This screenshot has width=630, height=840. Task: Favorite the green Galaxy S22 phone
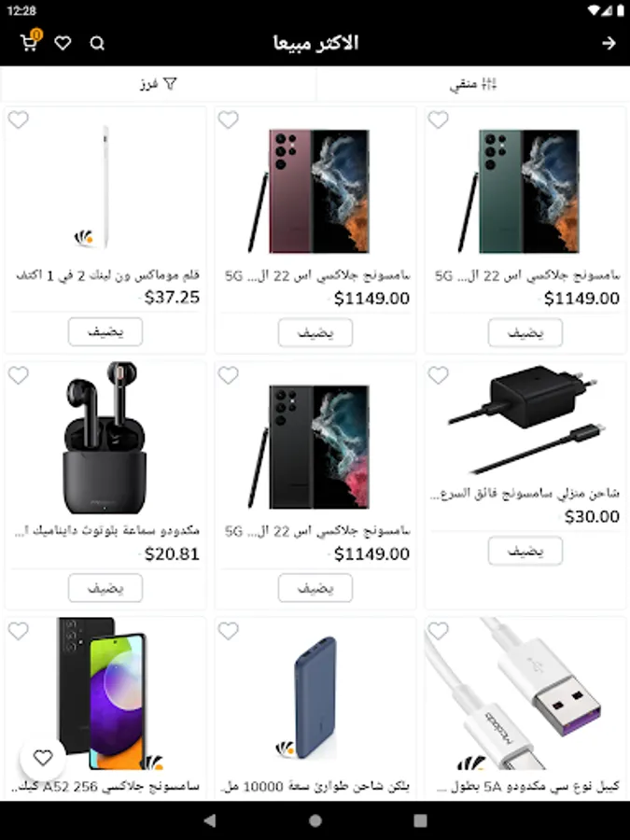pyautogui.click(x=439, y=119)
